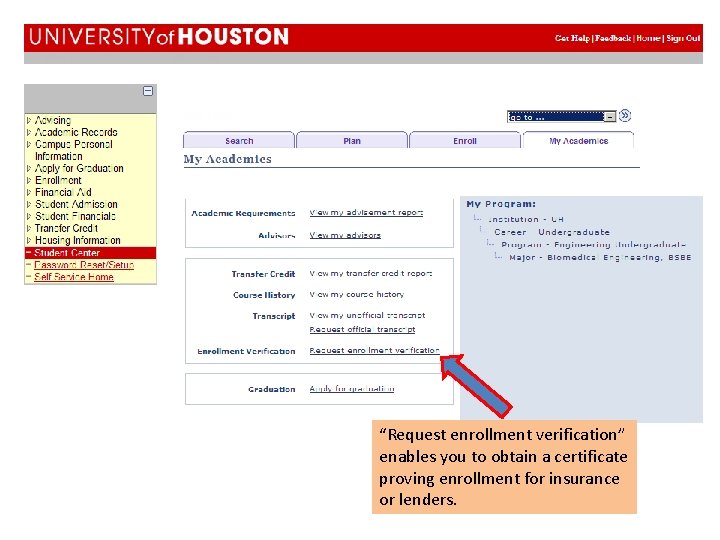Image resolution: width=720 pixels, height=540 pixels.
Task: Open View my course history
Action: tap(357, 294)
